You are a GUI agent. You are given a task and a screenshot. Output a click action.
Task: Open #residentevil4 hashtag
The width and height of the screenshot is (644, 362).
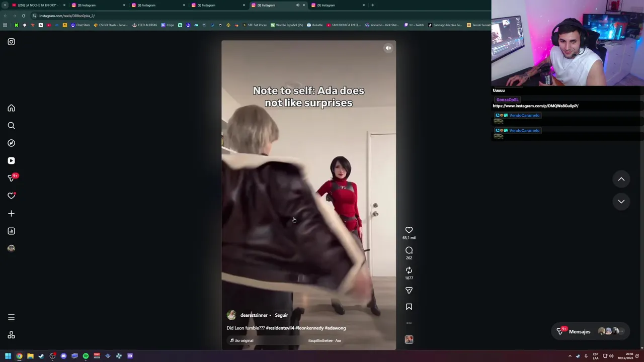(280, 328)
